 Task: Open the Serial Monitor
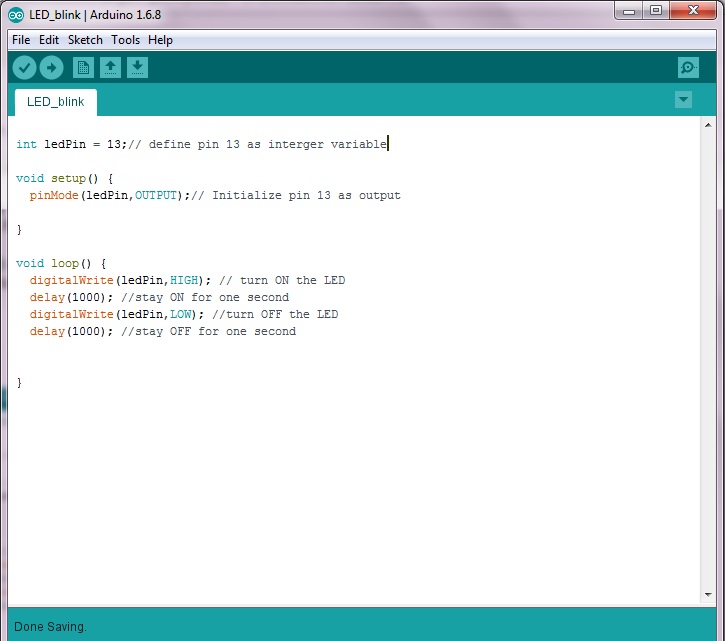coord(688,68)
